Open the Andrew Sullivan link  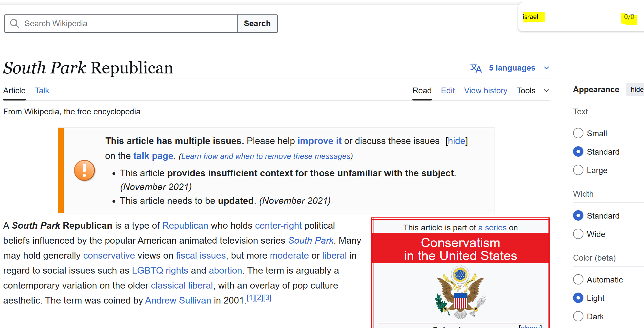(178, 300)
